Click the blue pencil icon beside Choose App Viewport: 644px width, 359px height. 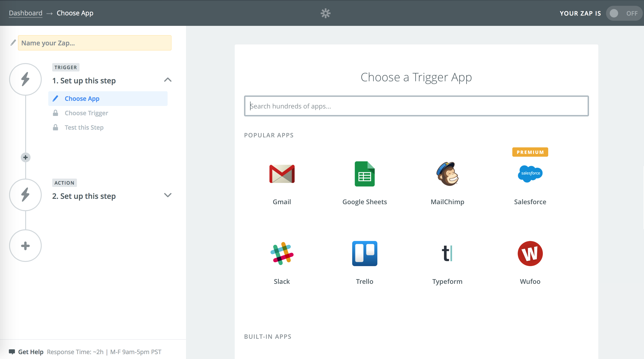[55, 98]
